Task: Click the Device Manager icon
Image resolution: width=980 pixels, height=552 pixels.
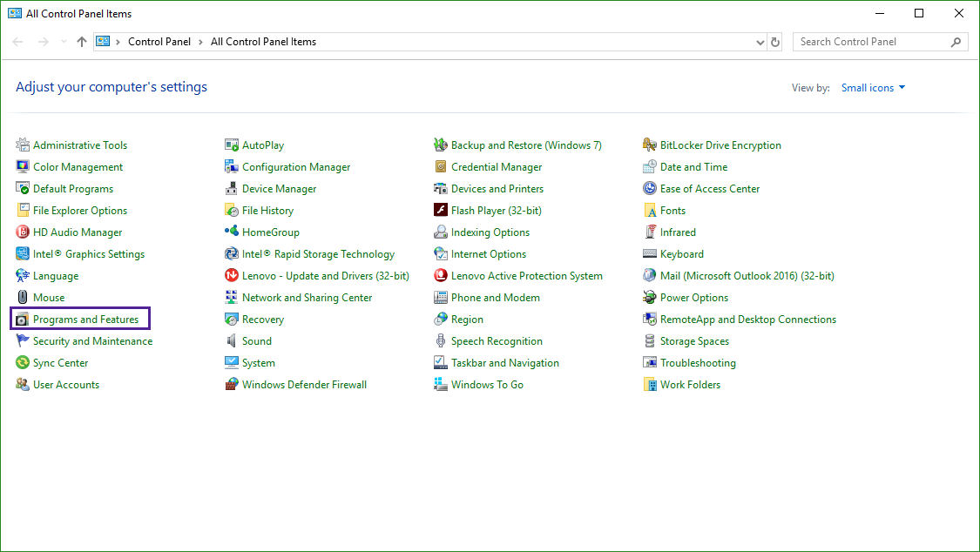Action: (232, 189)
